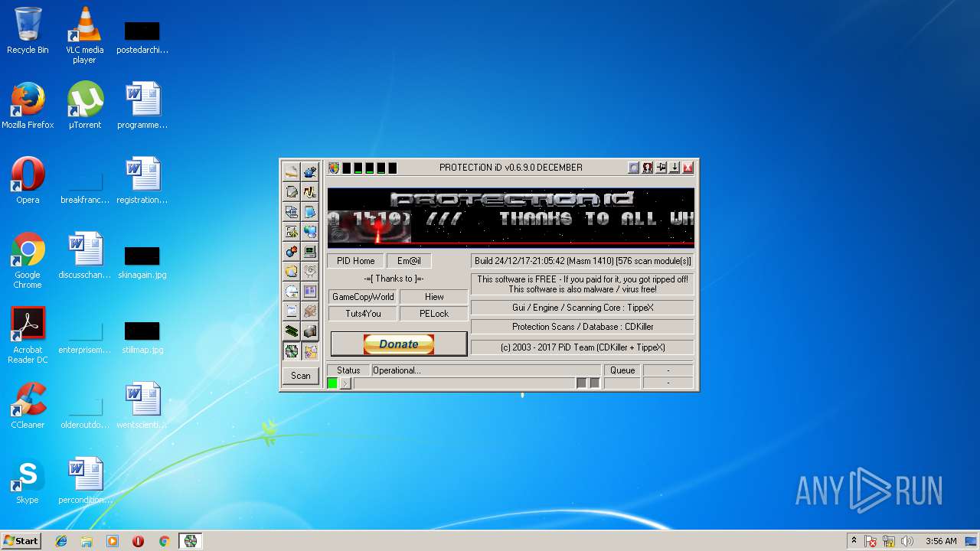Open the green-screen computer terminal icon
Screen dimensions: 980x551
310,251
